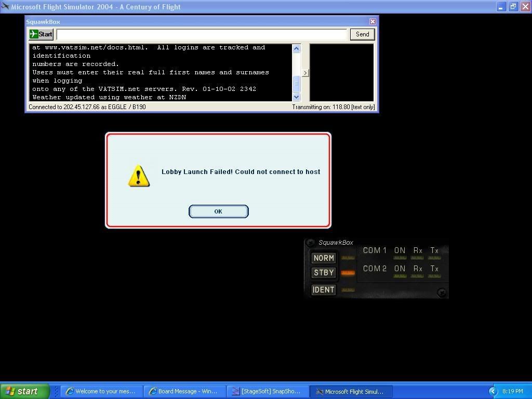Click the Send button in SquawkBox
Screen dimensions: 532x399
362,34
